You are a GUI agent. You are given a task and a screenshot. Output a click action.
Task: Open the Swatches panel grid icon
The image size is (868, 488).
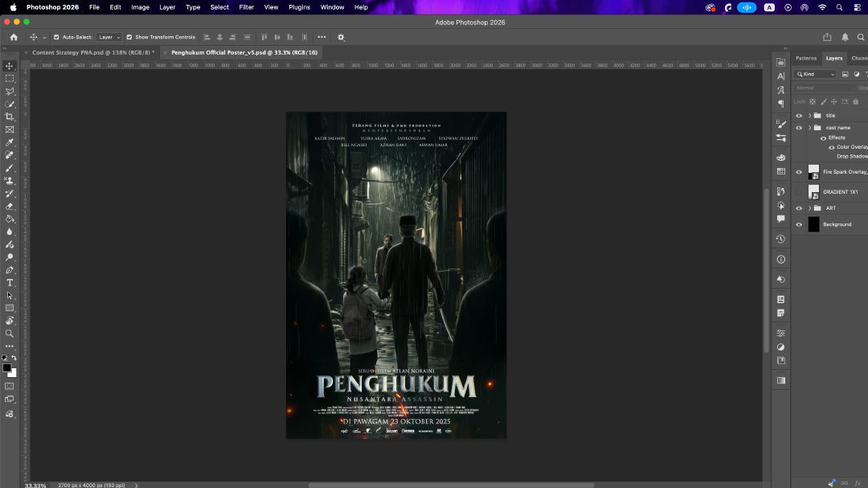780,172
